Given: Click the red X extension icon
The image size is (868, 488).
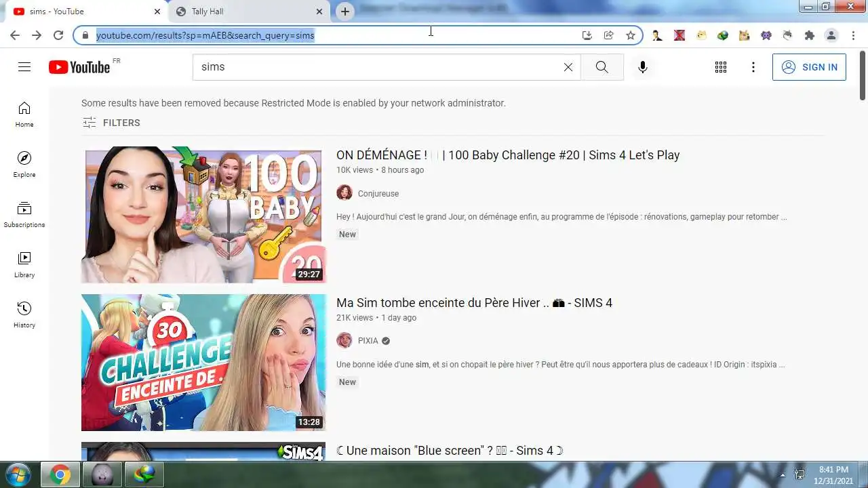Looking at the screenshot, I should 679,35.
